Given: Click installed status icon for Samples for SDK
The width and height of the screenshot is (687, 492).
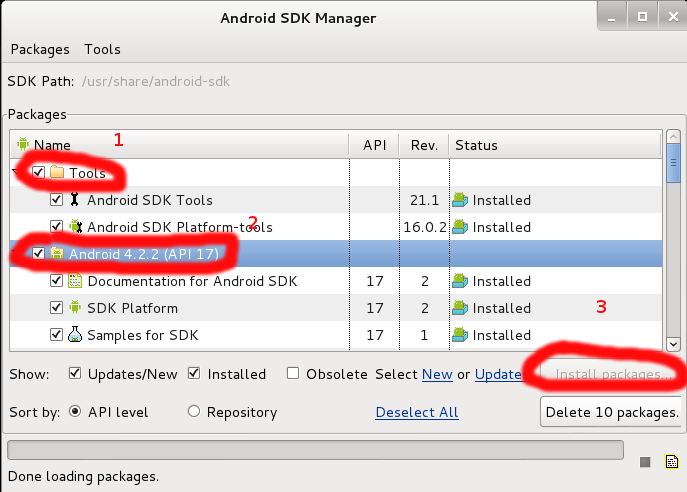Looking at the screenshot, I should [x=460, y=335].
